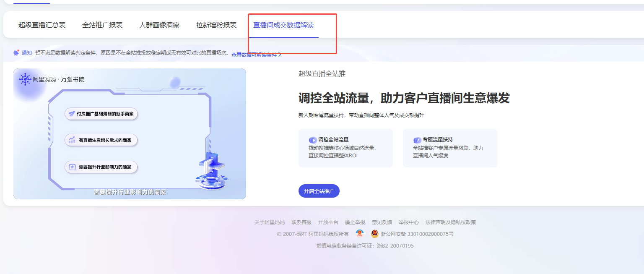Click the chart icon in 有直播生意增长需求的商家
Image resolution: width=644 pixels, height=274 pixels.
point(72,140)
